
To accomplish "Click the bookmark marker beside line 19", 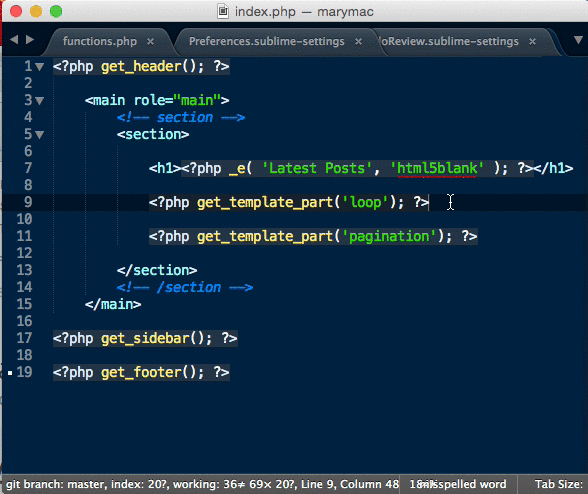I will [10, 373].
